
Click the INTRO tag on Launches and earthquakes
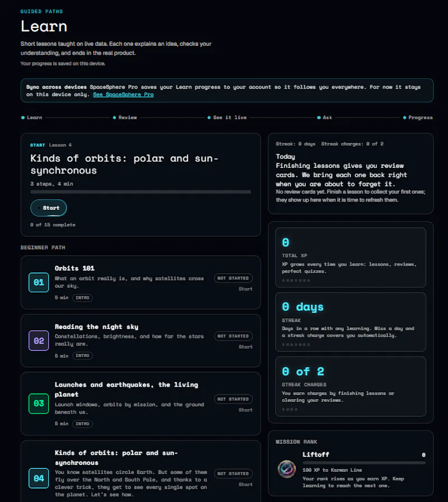pos(82,424)
